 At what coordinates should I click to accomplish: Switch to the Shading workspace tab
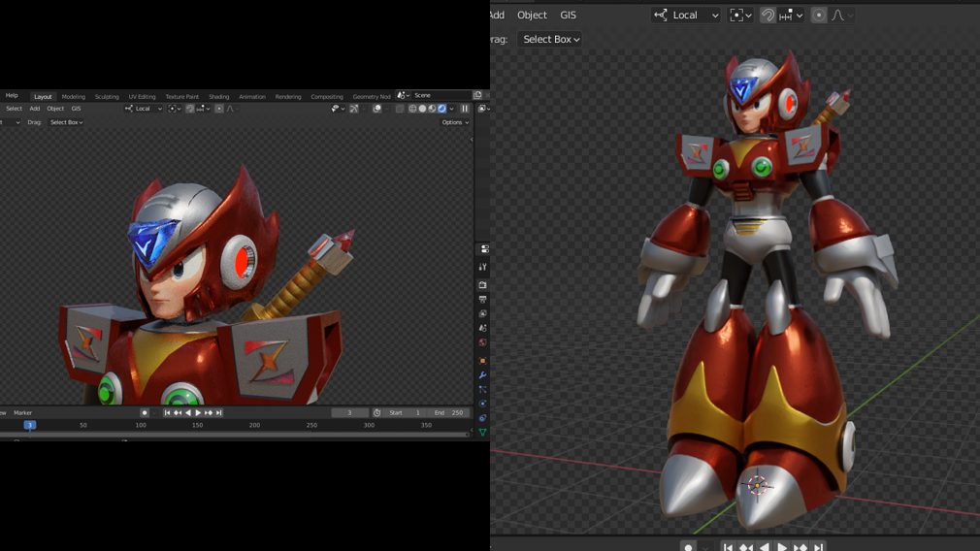click(219, 97)
